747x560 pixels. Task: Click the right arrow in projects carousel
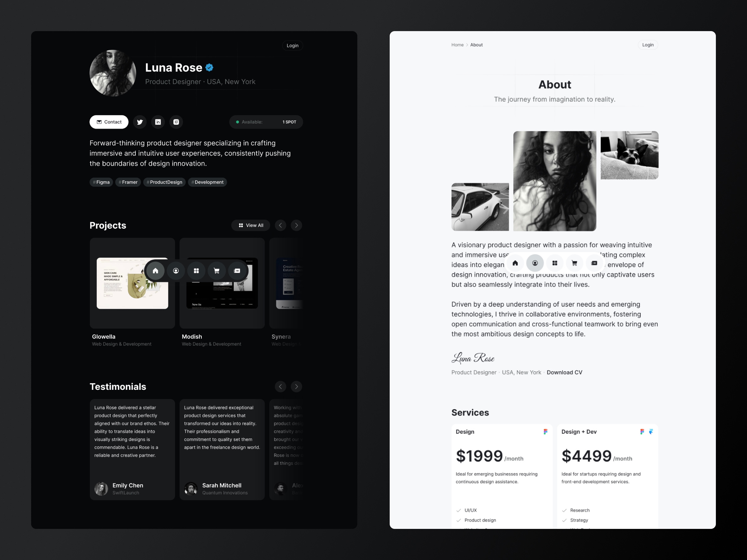click(296, 225)
